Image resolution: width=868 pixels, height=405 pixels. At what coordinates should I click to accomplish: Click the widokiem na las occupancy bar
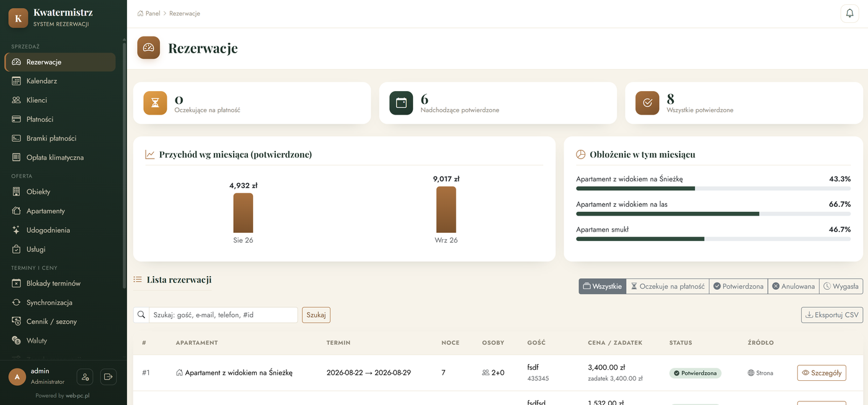tap(714, 214)
